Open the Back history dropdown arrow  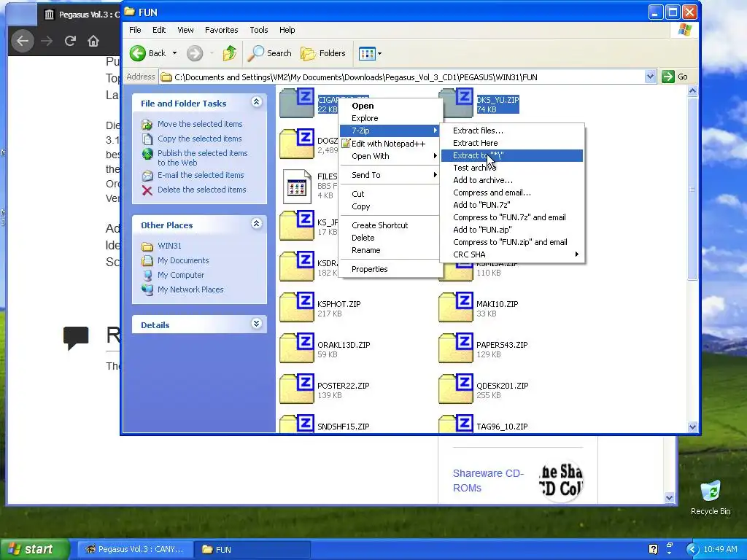(174, 53)
